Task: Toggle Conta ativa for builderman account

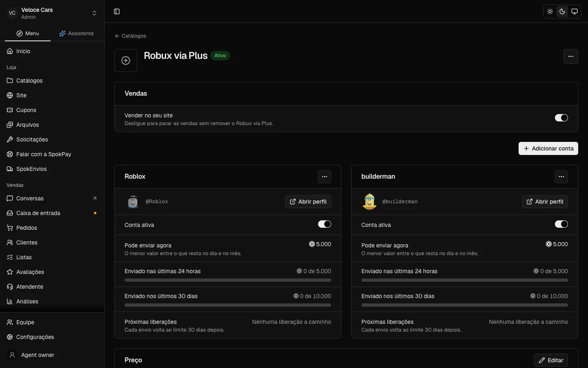Action: pyautogui.click(x=561, y=224)
